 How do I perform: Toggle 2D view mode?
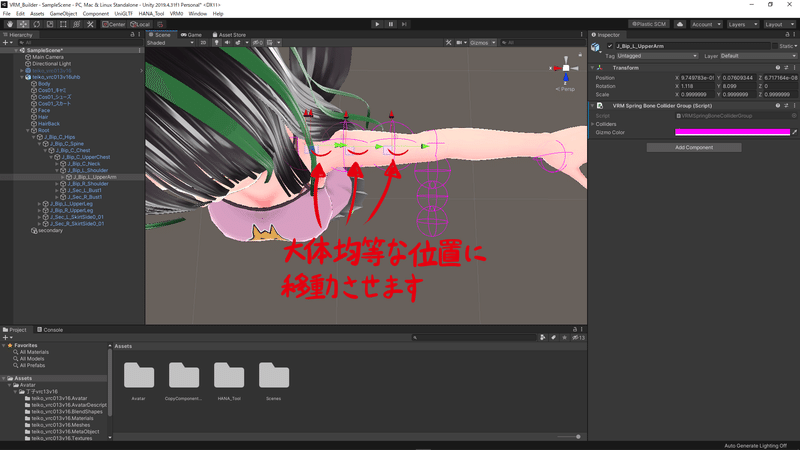203,43
